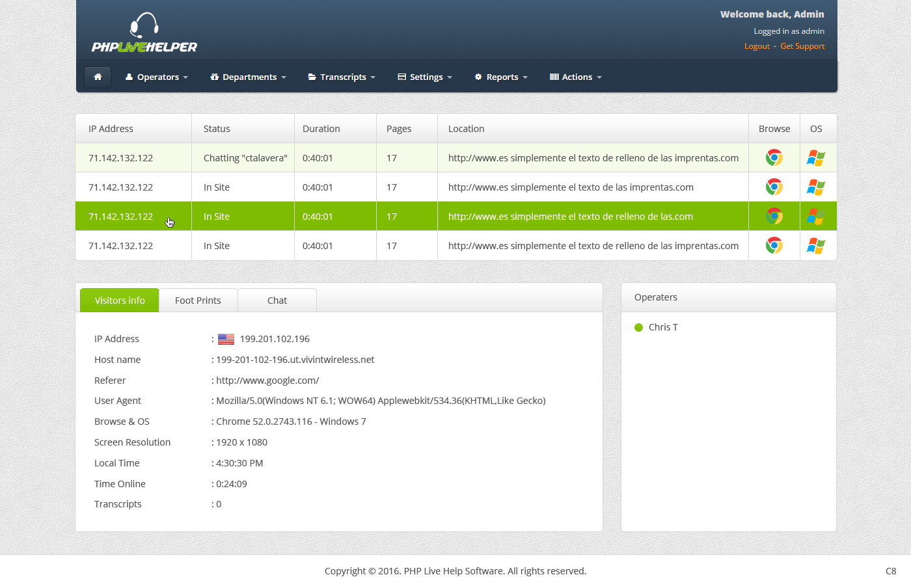Viewport: 911px width, 588px height.
Task: Open the Departments menu label
Action: pyautogui.click(x=249, y=77)
